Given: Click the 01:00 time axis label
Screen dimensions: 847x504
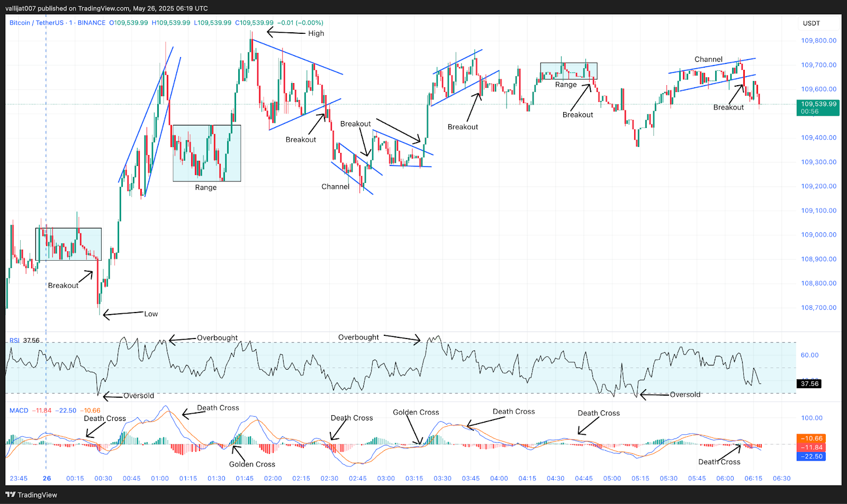Looking at the screenshot, I should 160,479.
